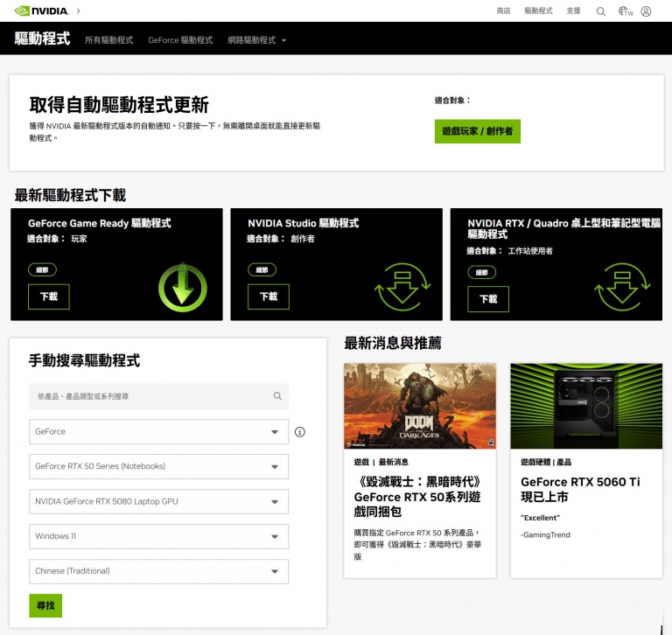The width and height of the screenshot is (672, 635).
Task: Open the RTX 5080 Laptop GPU dropdown
Action: click(159, 501)
